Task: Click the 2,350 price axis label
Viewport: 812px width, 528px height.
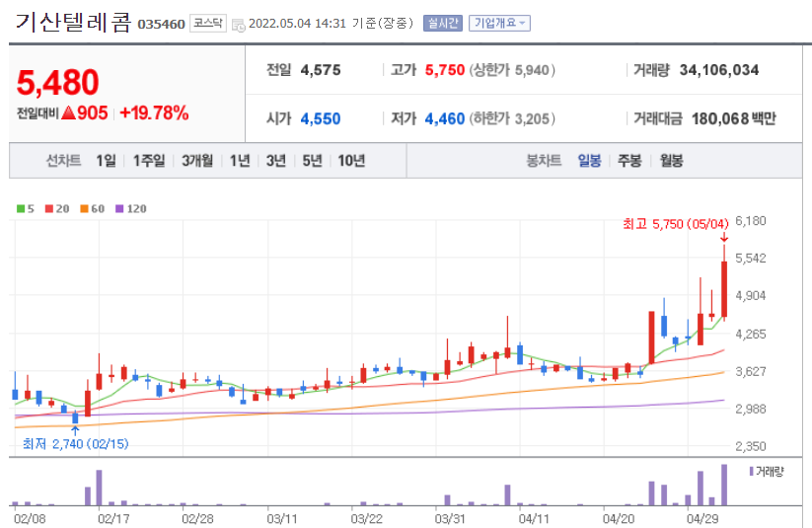Action: 751,446
